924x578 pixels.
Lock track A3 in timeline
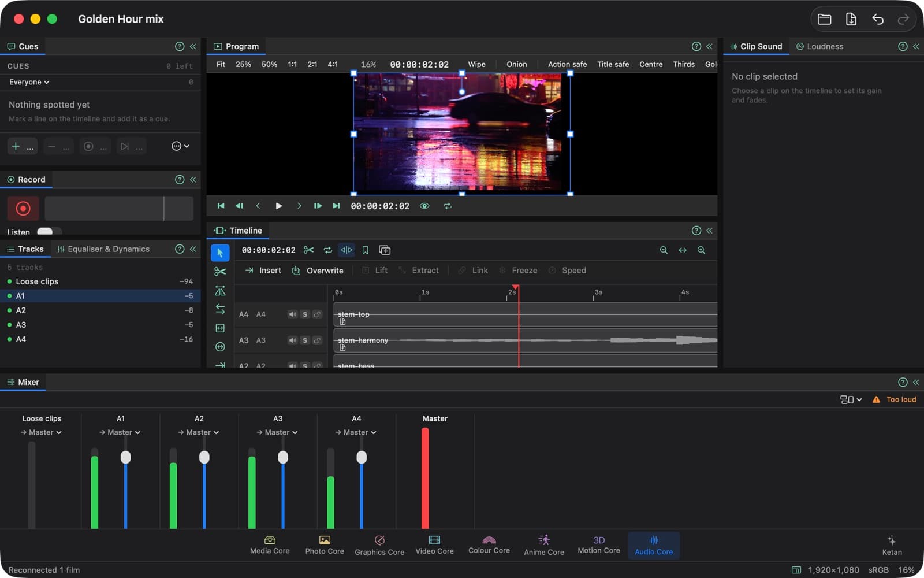pyautogui.click(x=317, y=340)
